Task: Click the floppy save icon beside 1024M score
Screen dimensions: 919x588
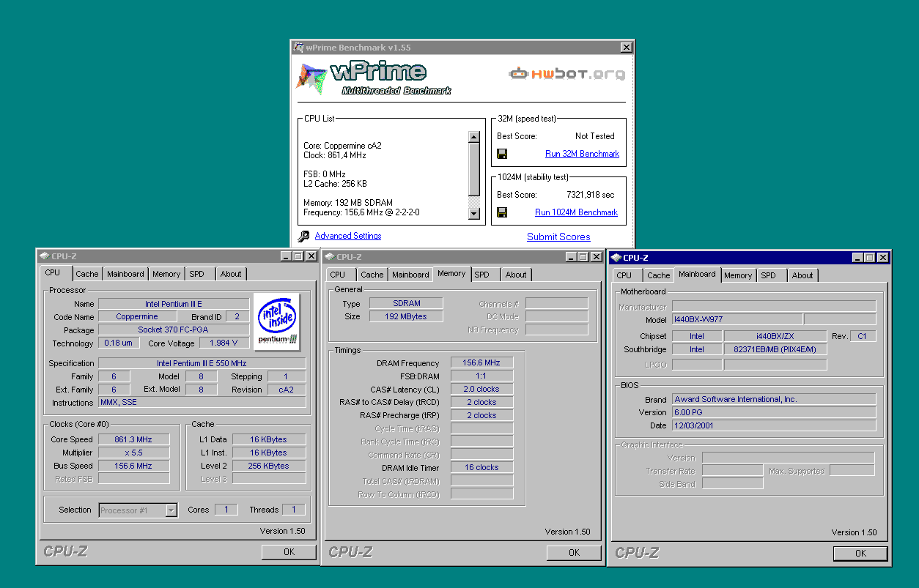Action: point(502,212)
